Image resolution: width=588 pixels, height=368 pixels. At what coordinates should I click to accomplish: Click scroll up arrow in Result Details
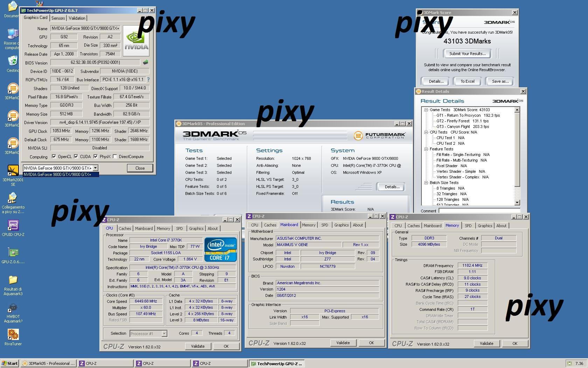tap(517, 110)
